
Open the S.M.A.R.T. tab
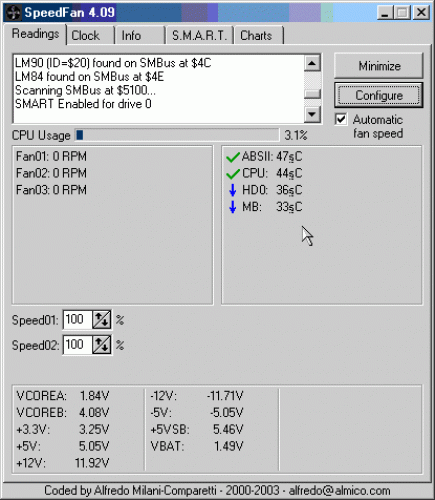point(199,36)
